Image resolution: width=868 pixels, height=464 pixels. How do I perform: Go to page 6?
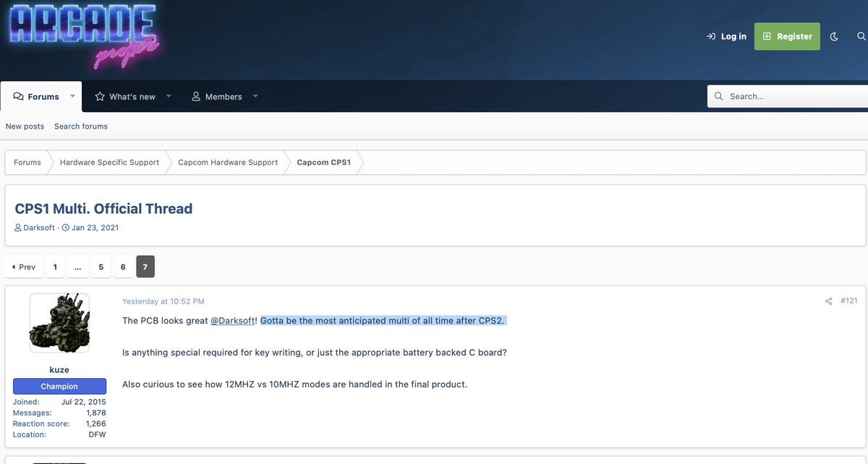(123, 267)
